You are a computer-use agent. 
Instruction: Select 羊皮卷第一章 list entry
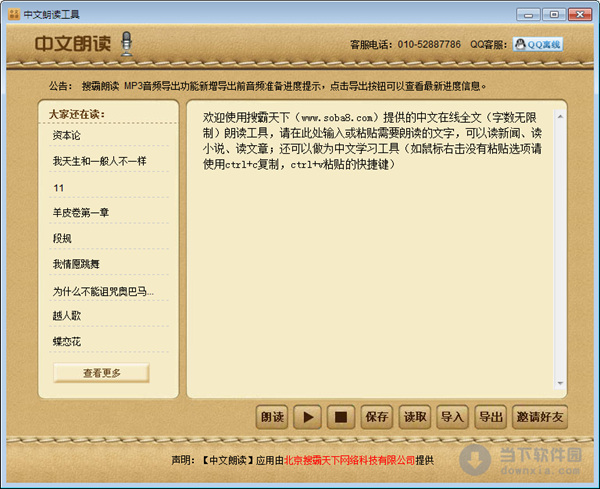coord(81,212)
